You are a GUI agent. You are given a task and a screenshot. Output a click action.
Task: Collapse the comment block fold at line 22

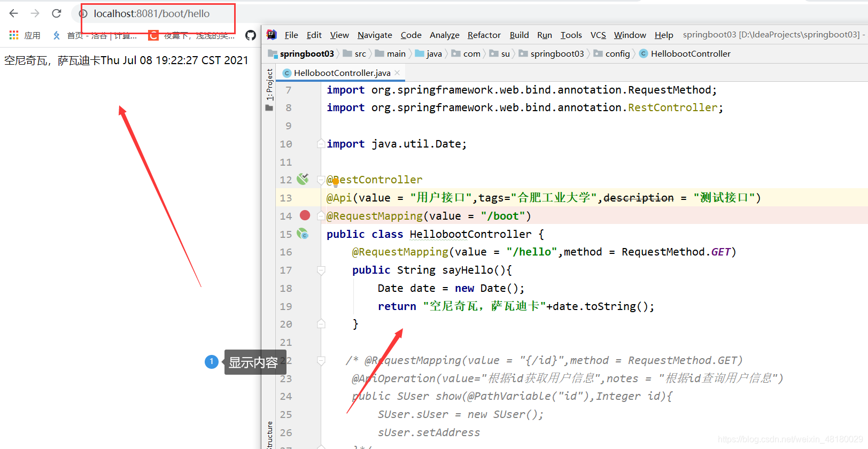click(321, 360)
